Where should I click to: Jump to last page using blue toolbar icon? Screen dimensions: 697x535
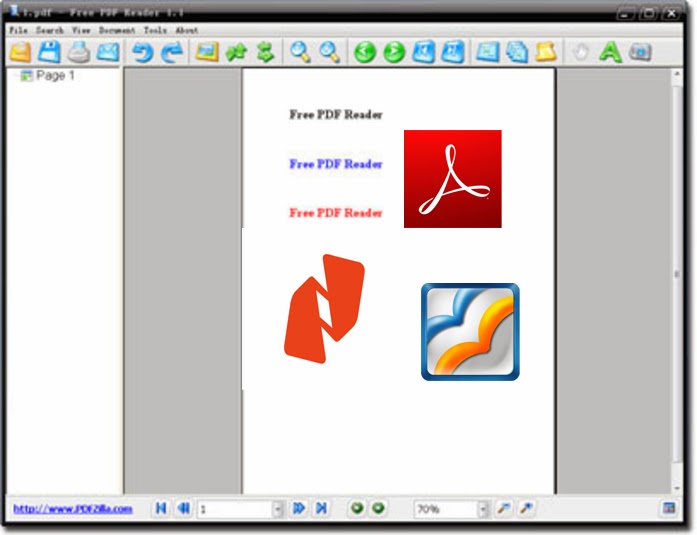[453, 52]
